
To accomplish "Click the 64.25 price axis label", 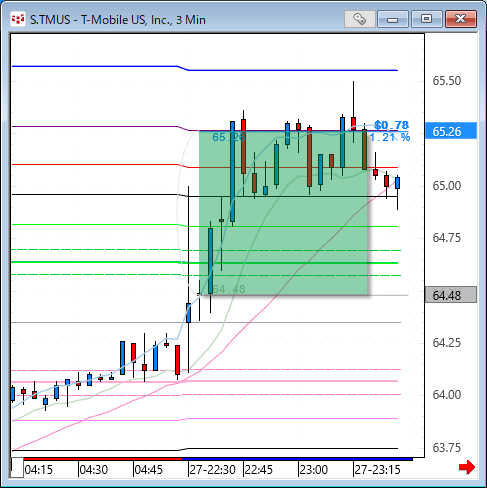I will (x=447, y=342).
